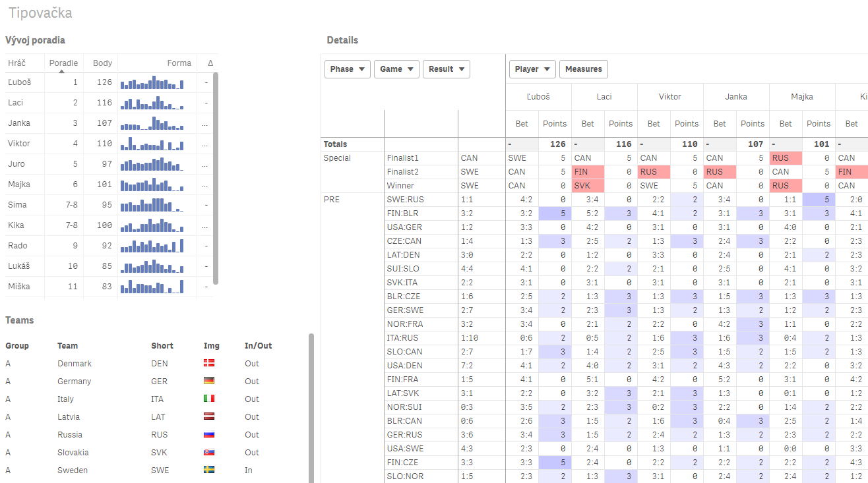
Task: Open the Player dimension dropdown
Action: pyautogui.click(x=532, y=69)
